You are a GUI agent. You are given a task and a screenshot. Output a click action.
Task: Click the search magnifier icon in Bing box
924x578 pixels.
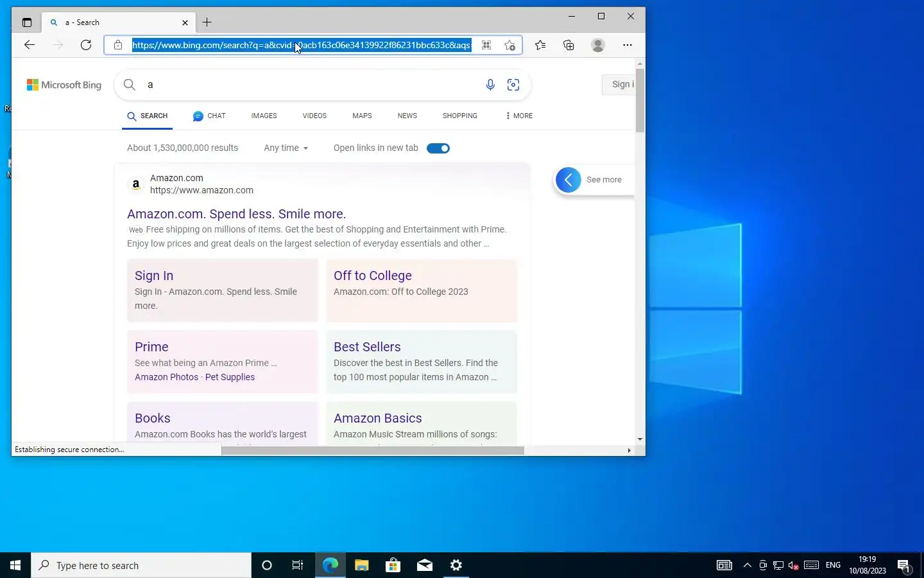130,85
